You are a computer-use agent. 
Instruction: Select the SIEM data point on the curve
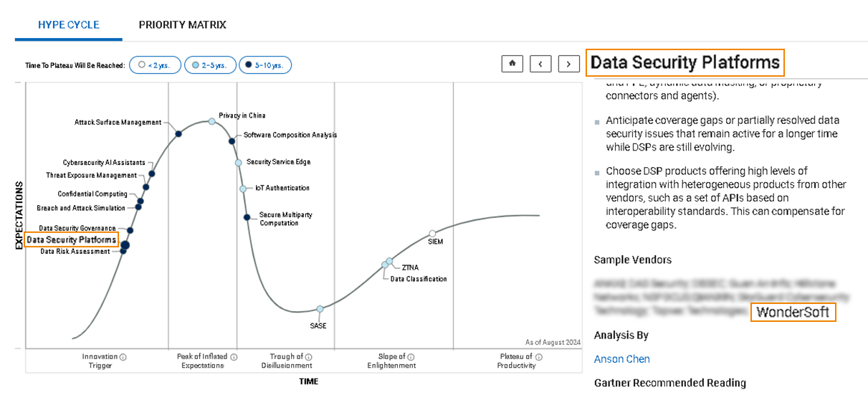coord(432,233)
